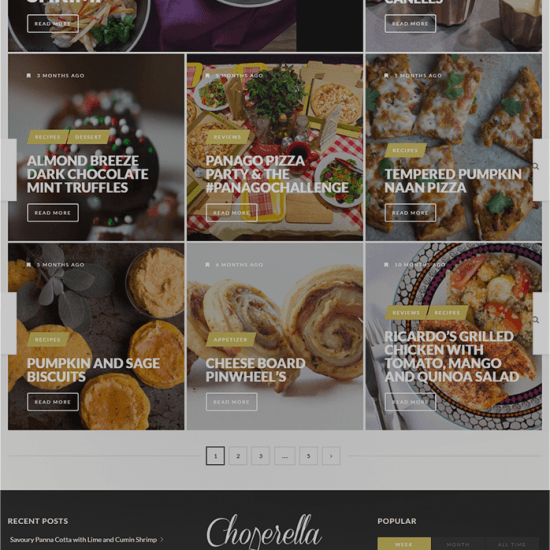Switch Popular widget to All Time tab
Viewport: 550px width, 550px height.
coord(512,544)
